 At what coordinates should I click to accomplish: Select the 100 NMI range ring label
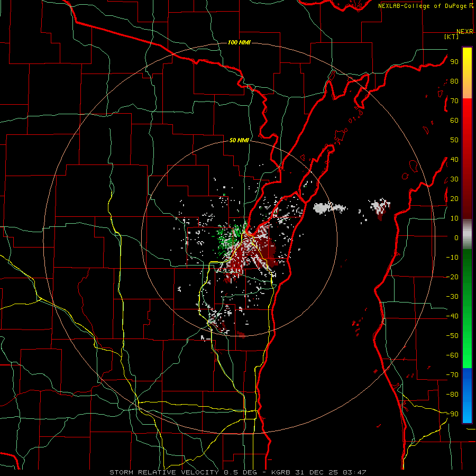coord(239,42)
